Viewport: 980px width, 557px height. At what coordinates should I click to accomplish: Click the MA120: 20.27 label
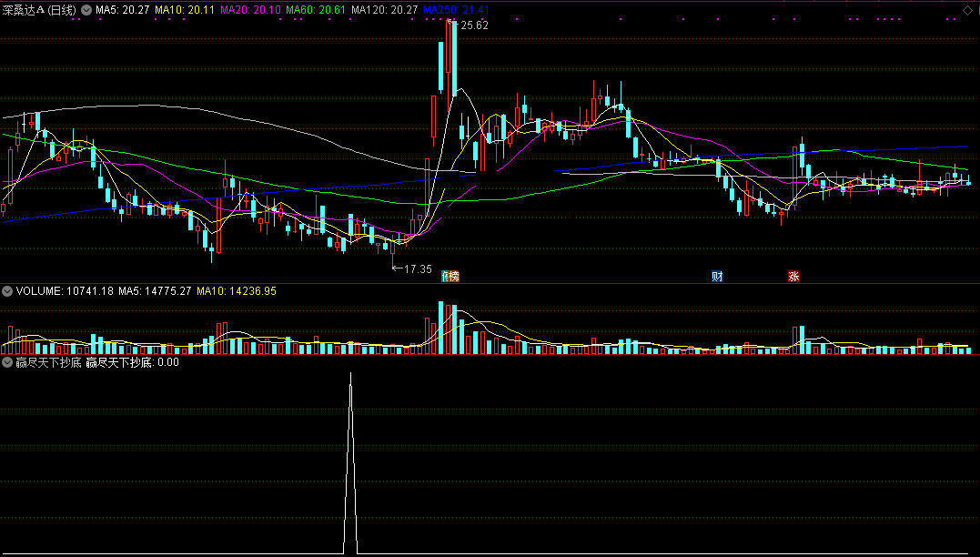pyautogui.click(x=384, y=10)
